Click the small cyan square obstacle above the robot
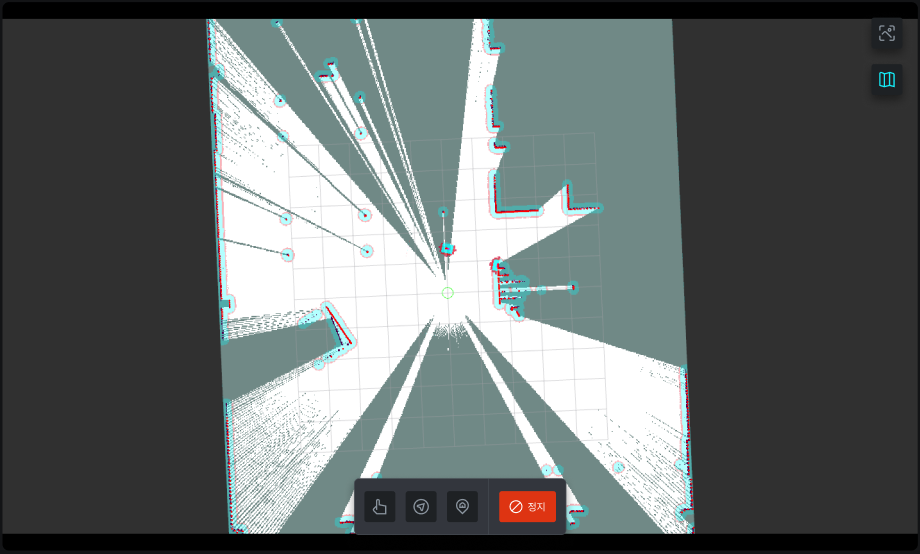This screenshot has height=554, width=920. click(447, 249)
